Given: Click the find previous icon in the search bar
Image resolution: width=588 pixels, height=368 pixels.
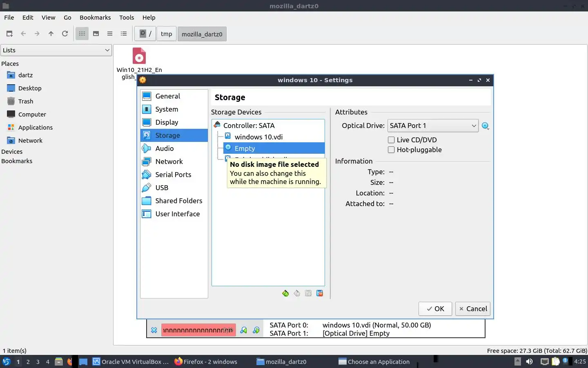Looking at the screenshot, I should (x=244, y=330).
